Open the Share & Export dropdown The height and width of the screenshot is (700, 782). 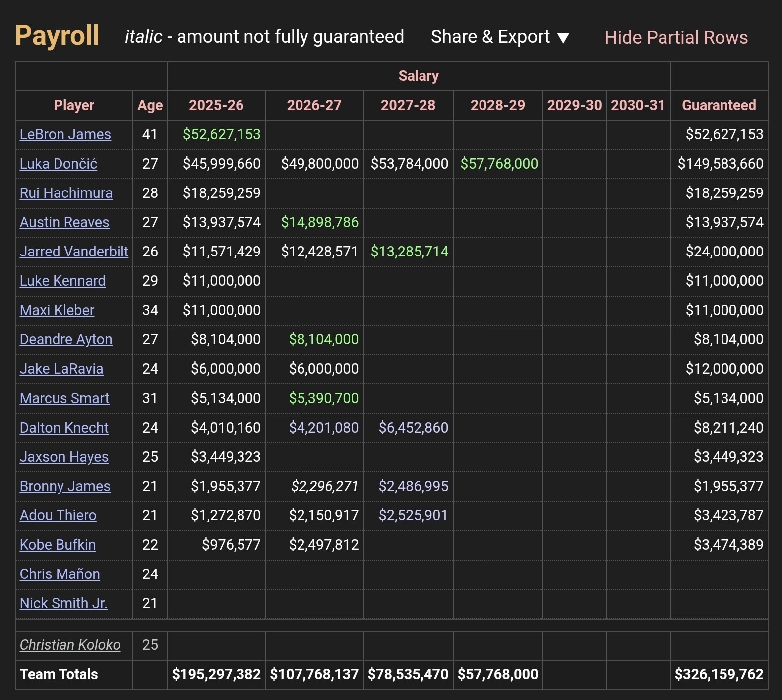[499, 37]
